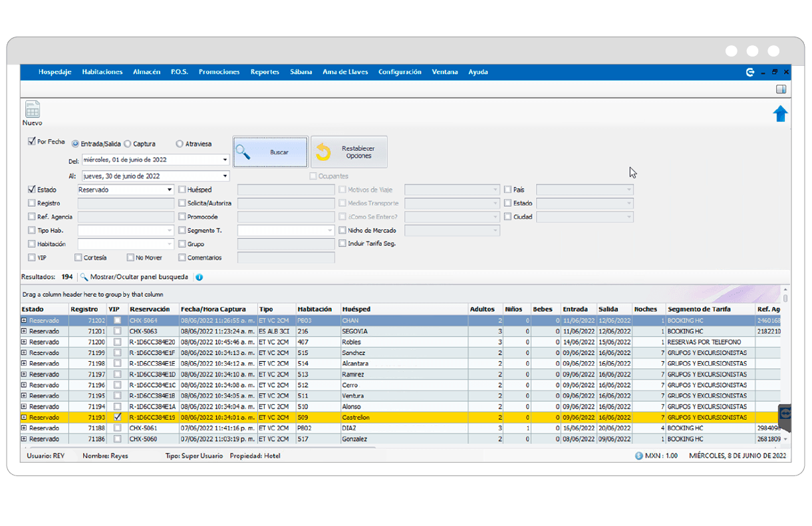
Task: Sort by Huésped column header
Action: pyautogui.click(x=404, y=309)
